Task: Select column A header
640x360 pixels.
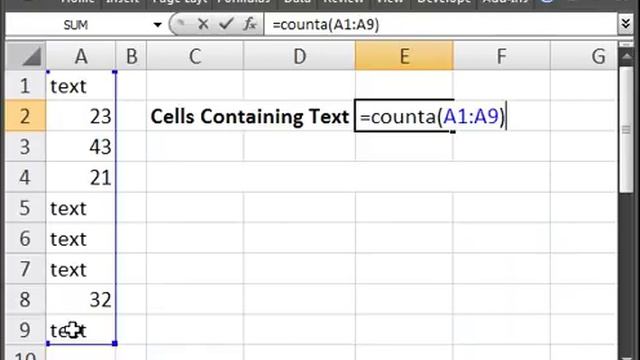Action: [x=81, y=56]
